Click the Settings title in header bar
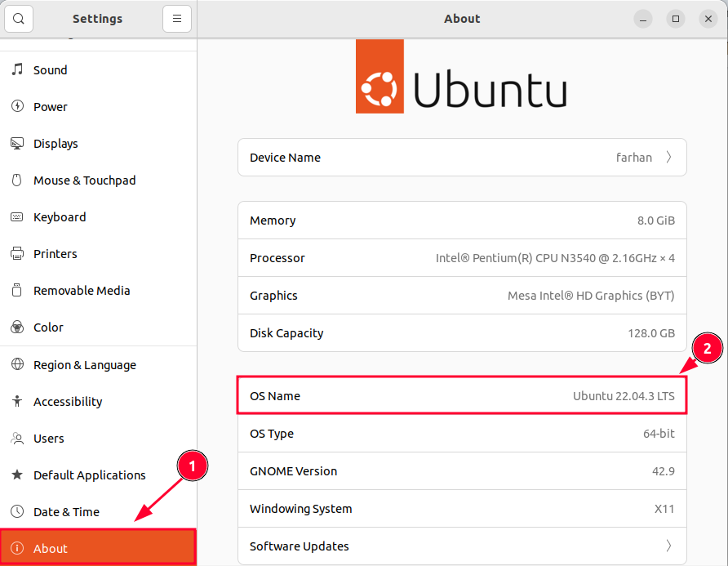The width and height of the screenshot is (728, 566). [97, 19]
